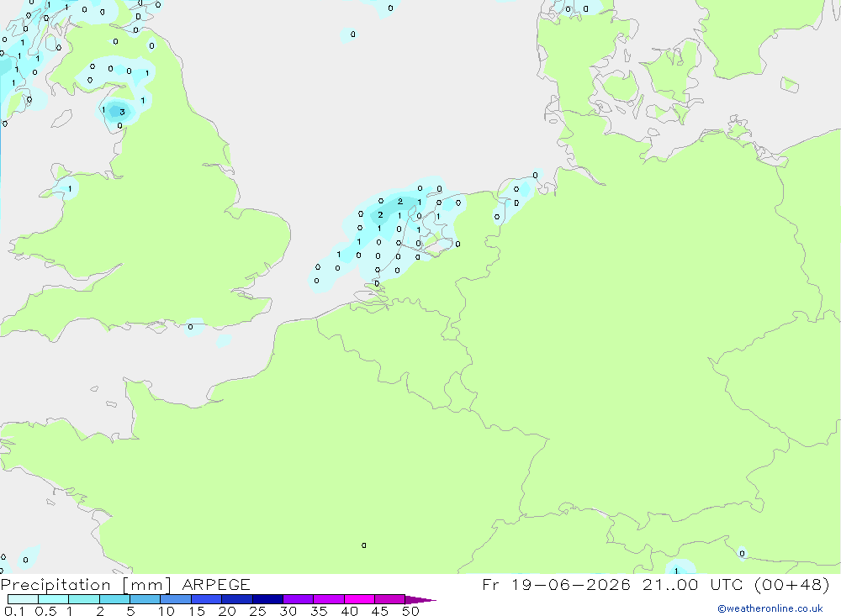Viewport: 841px width, 616px height.
Task: Choose the 25–30 mm dark blue swatch
Action: 267,599
